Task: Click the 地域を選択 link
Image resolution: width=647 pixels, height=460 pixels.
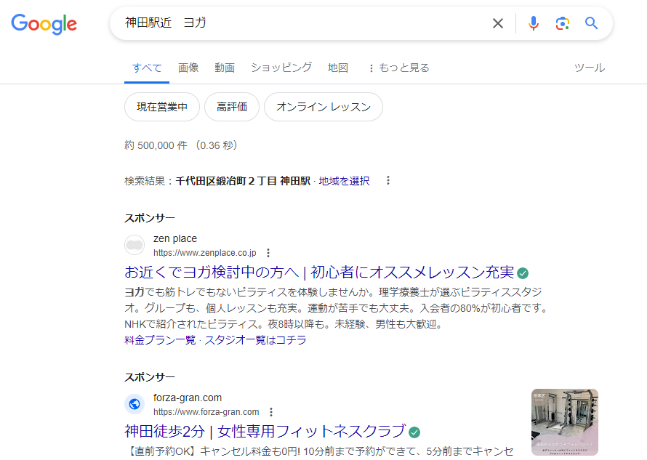Action: point(344,181)
